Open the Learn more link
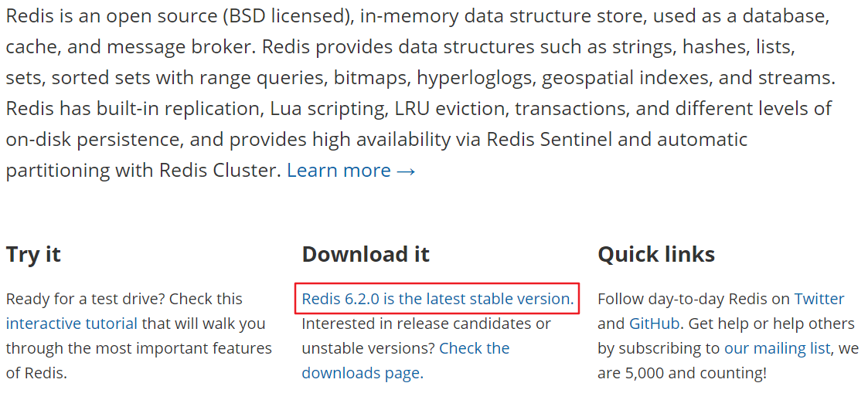Viewport: 868px width, 410px height. (351, 171)
